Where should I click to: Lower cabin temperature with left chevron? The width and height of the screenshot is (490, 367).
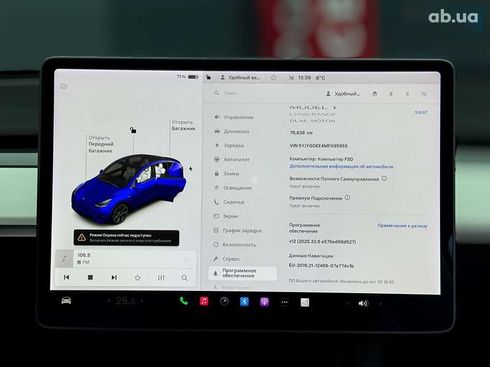(109, 301)
